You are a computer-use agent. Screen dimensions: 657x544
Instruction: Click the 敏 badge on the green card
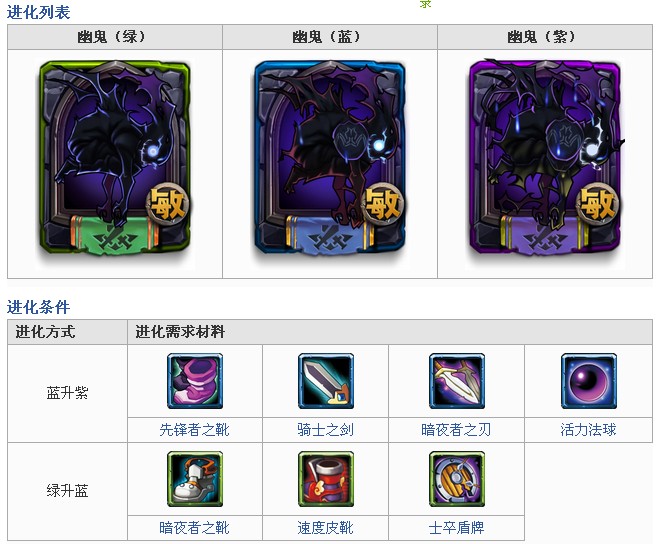point(168,204)
